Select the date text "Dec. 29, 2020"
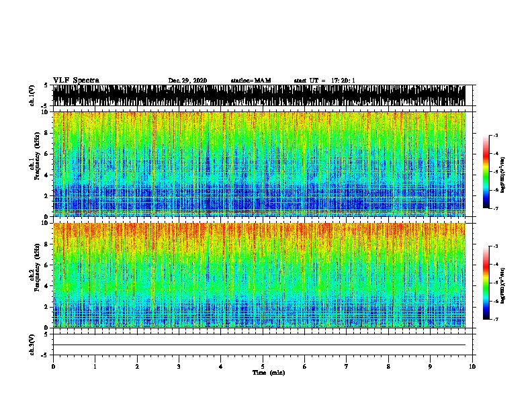The height and width of the screenshot is (411, 532). click(187, 81)
